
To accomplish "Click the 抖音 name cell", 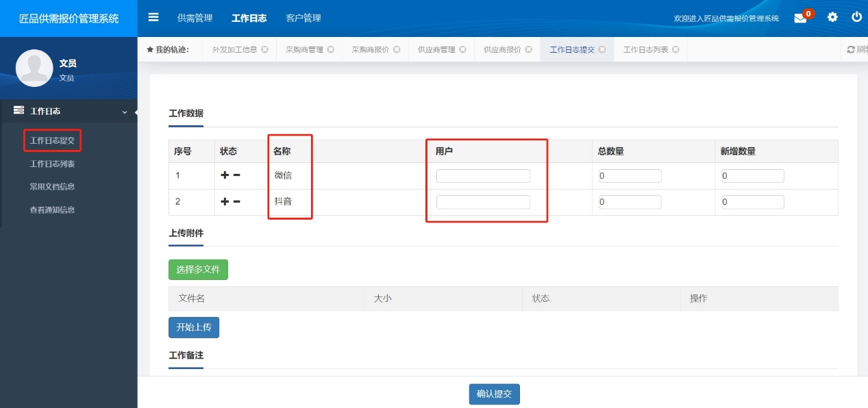I will [284, 202].
